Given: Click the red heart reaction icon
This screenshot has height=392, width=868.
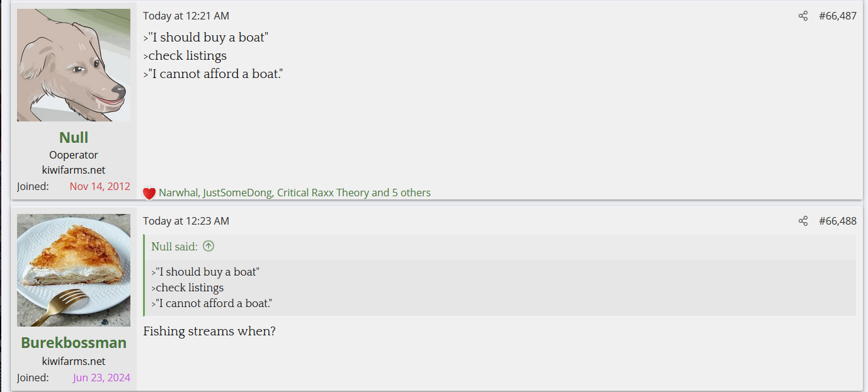Looking at the screenshot, I should pos(149,193).
